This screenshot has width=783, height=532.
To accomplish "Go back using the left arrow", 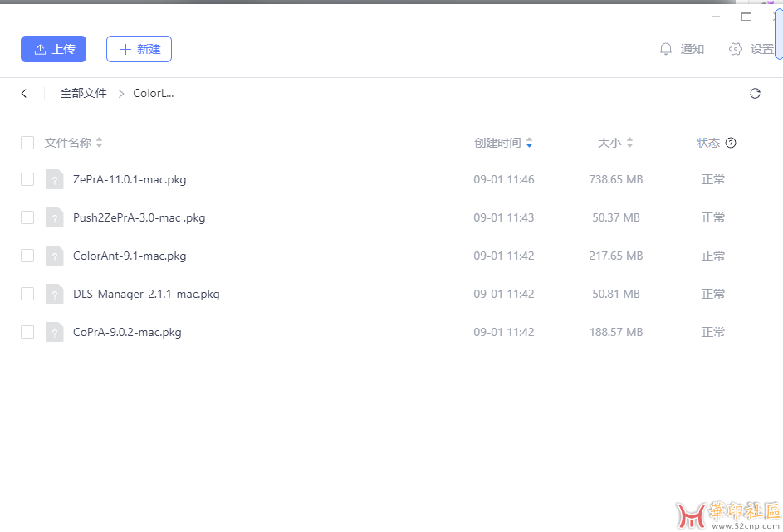I will [24, 93].
